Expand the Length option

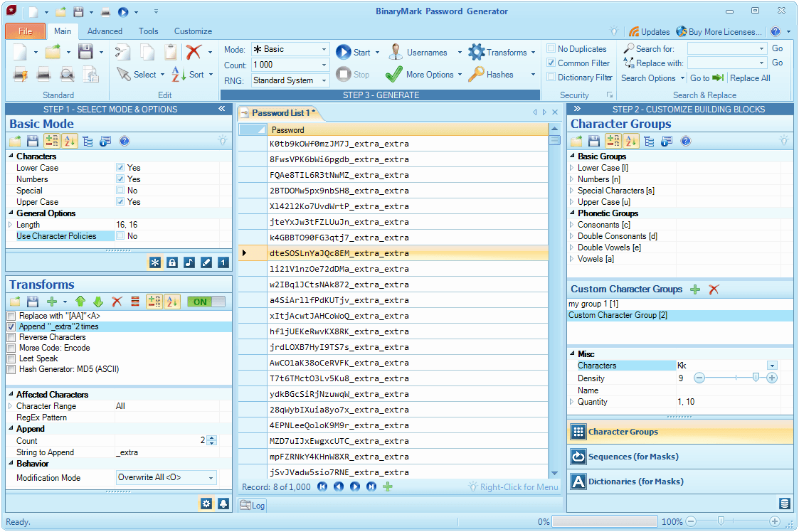pyautogui.click(x=10, y=224)
